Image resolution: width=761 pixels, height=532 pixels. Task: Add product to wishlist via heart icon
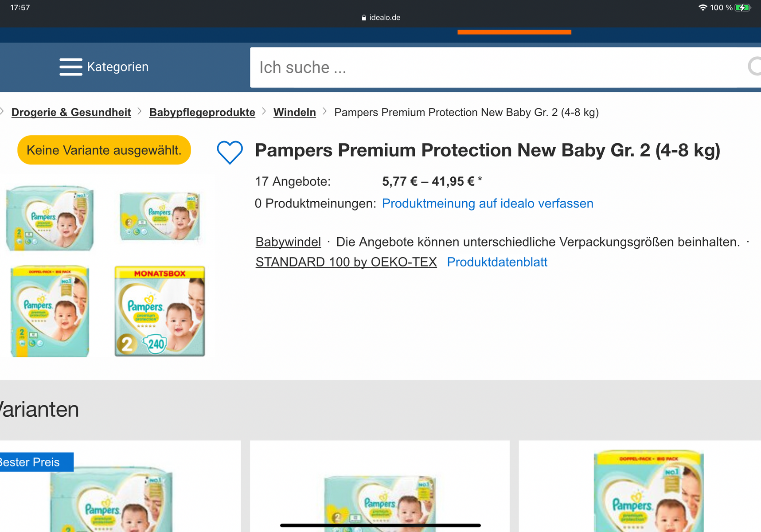(x=230, y=152)
